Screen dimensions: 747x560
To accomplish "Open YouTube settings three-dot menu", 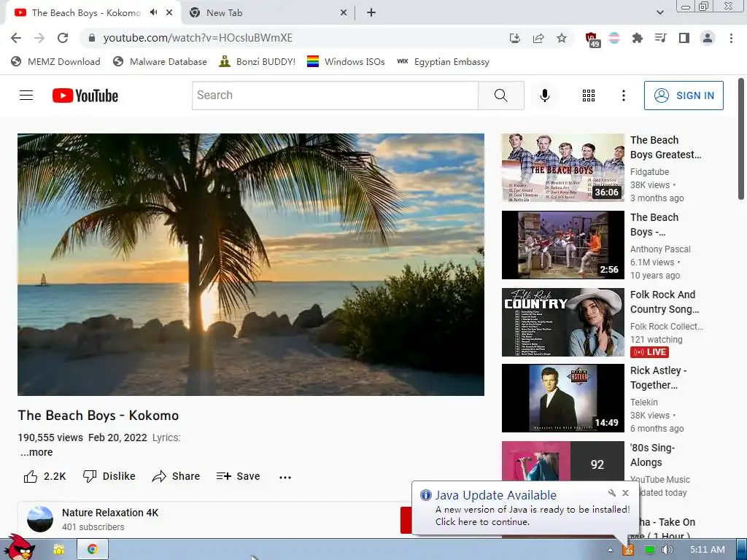I will [x=623, y=96].
